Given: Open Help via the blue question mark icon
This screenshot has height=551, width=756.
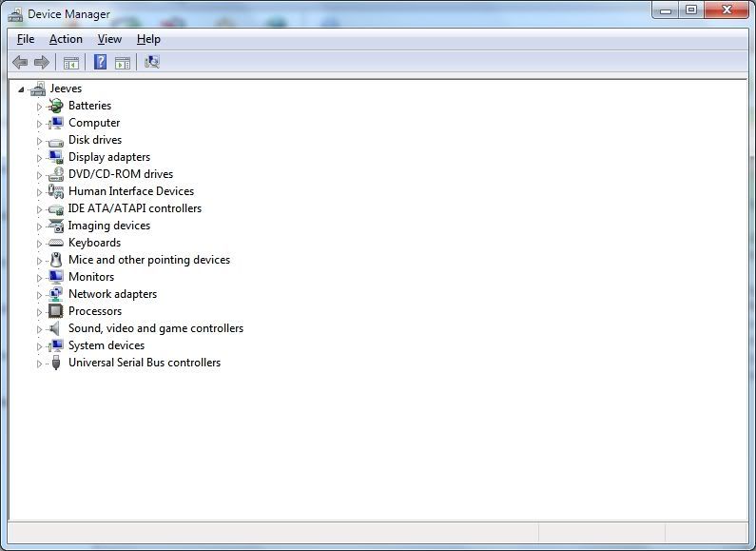Looking at the screenshot, I should tap(100, 62).
